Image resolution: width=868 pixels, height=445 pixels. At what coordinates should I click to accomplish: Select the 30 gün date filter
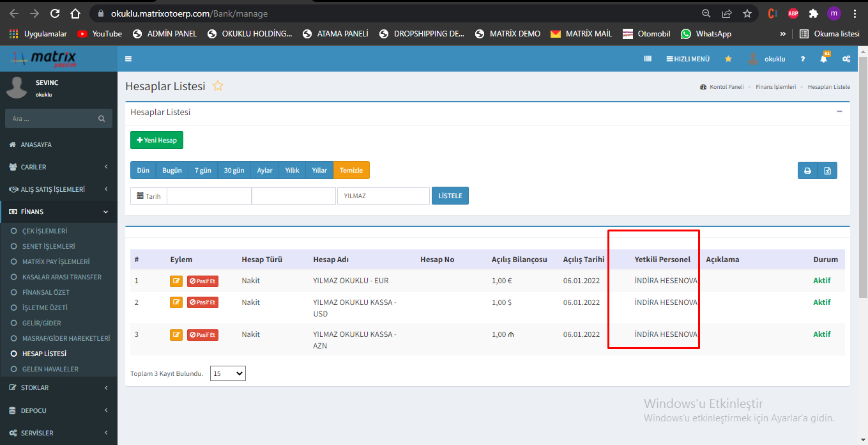coord(234,170)
